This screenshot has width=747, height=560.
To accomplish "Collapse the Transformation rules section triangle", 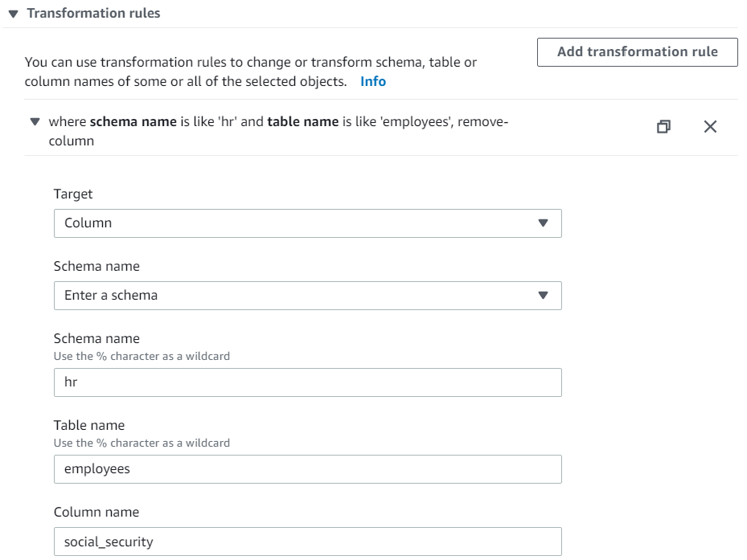I will point(13,14).
